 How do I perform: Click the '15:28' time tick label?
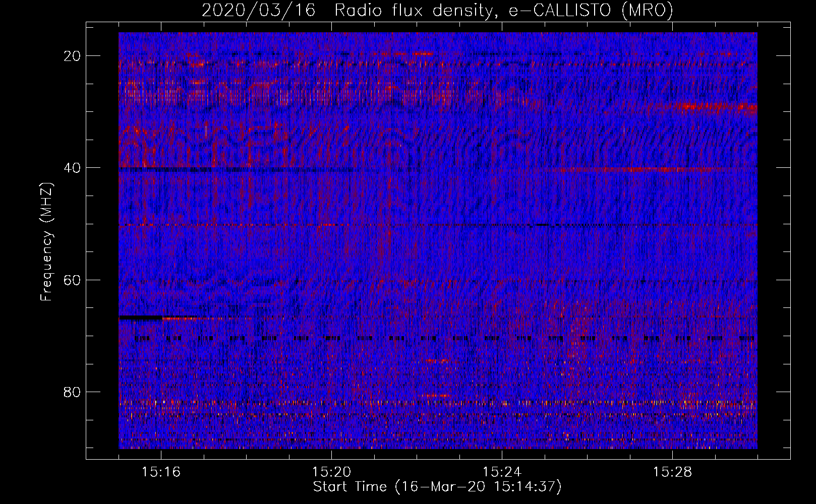[x=672, y=472]
